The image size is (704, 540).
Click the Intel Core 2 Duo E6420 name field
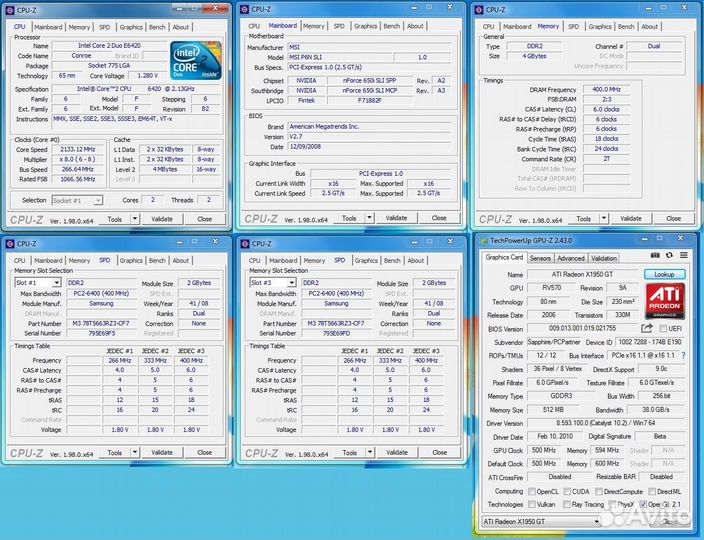point(109,45)
